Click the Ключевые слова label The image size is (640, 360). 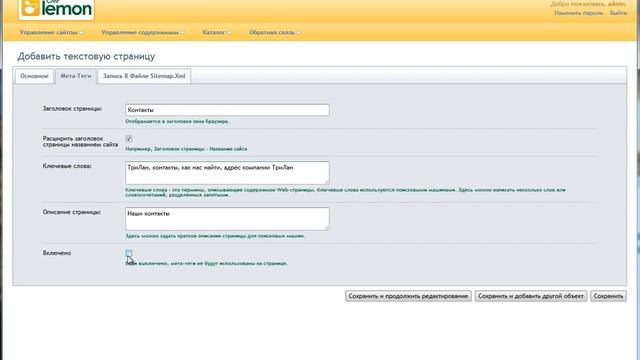click(67, 166)
